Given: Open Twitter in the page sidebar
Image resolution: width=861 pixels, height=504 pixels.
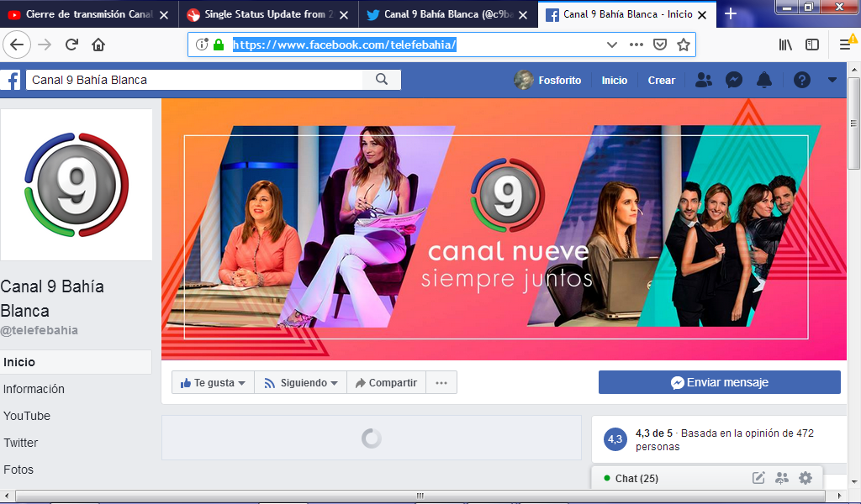Looking at the screenshot, I should coord(21,443).
